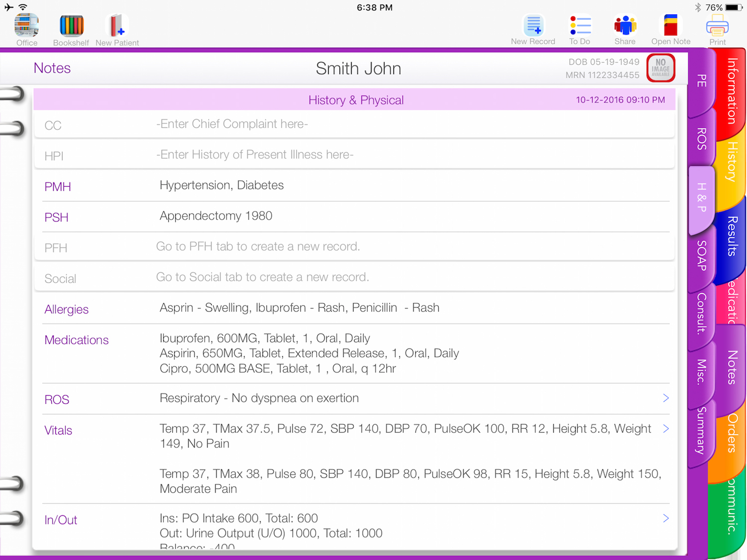This screenshot has width=747, height=560.
Task: Select the Cipro 500MG BASE medication line
Action: pyautogui.click(x=278, y=368)
